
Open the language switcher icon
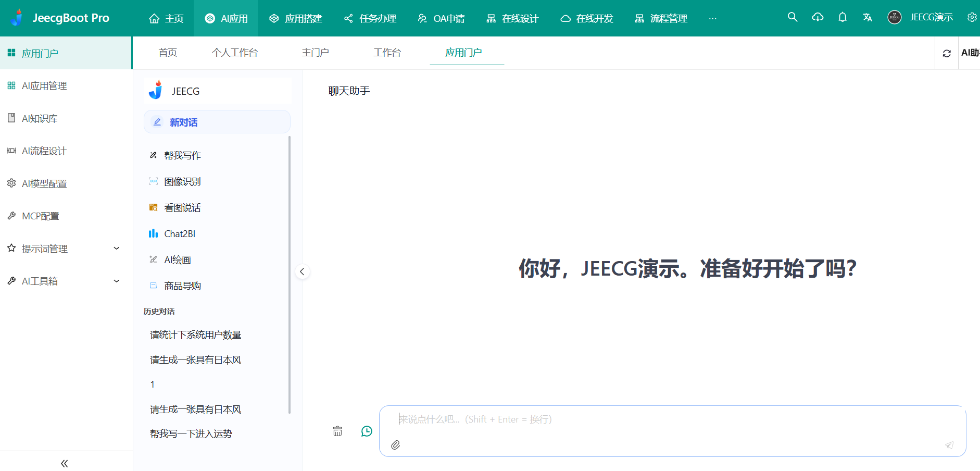click(x=867, y=17)
